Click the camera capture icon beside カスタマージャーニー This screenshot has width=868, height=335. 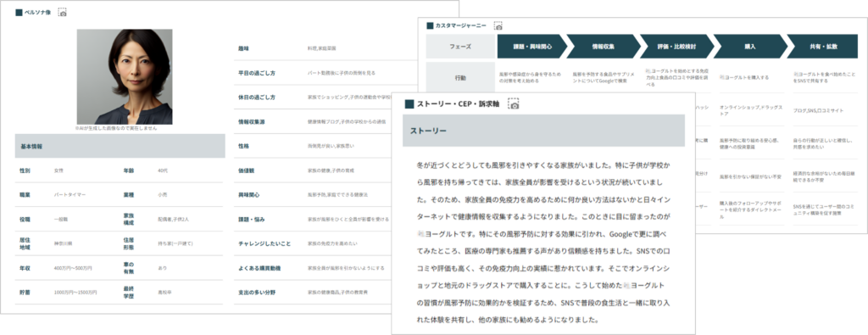pyautogui.click(x=498, y=25)
